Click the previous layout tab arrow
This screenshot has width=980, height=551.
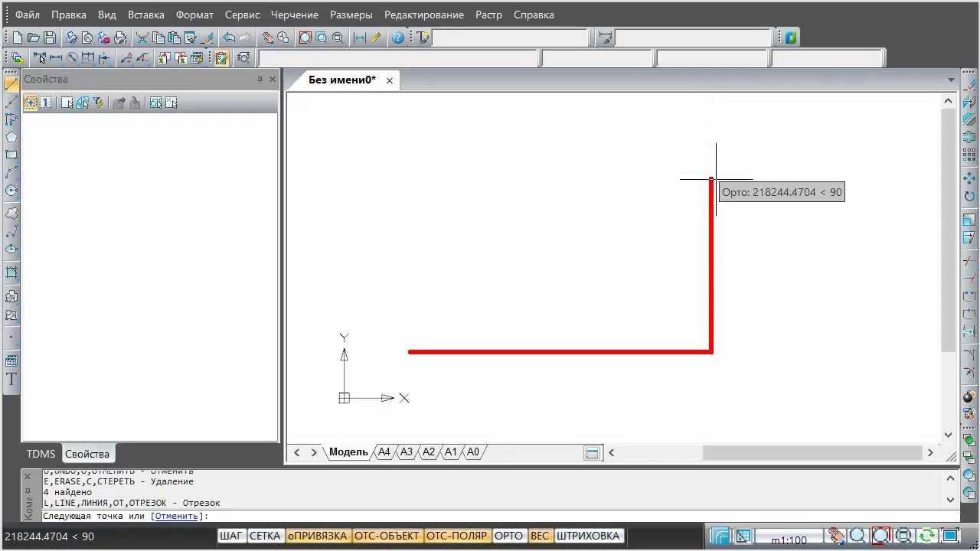pos(297,452)
